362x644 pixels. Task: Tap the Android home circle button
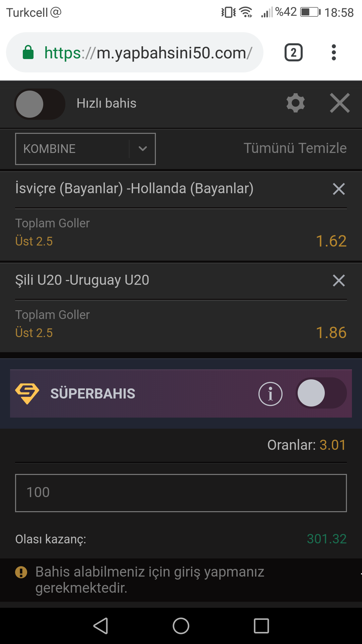coord(181,626)
